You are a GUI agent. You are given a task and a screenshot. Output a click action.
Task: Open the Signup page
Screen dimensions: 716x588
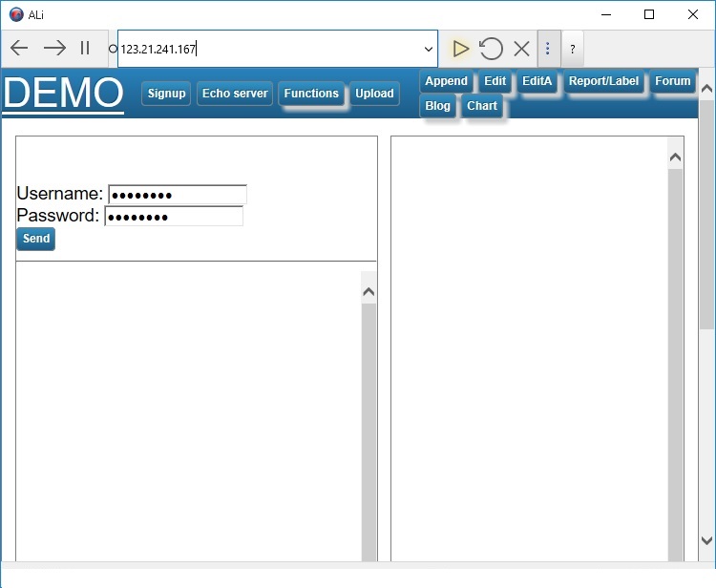tap(166, 94)
